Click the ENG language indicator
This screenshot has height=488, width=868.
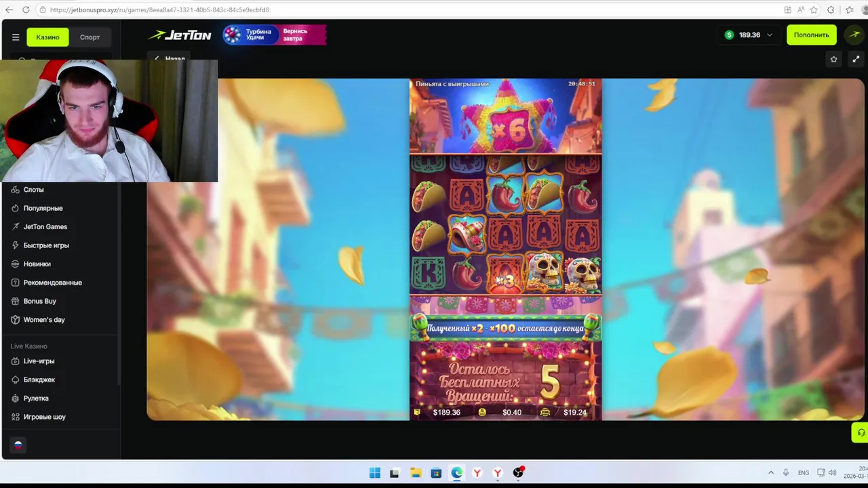[804, 473]
